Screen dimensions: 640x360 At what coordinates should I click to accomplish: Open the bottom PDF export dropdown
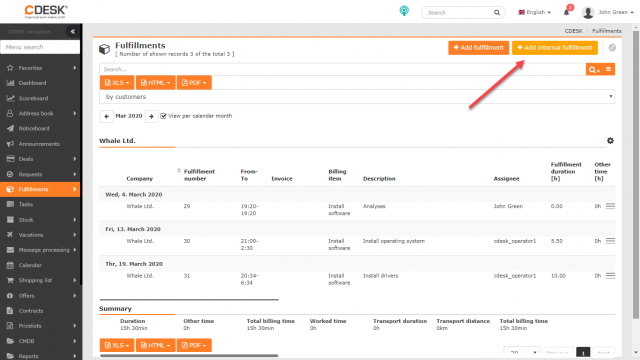tap(194, 345)
